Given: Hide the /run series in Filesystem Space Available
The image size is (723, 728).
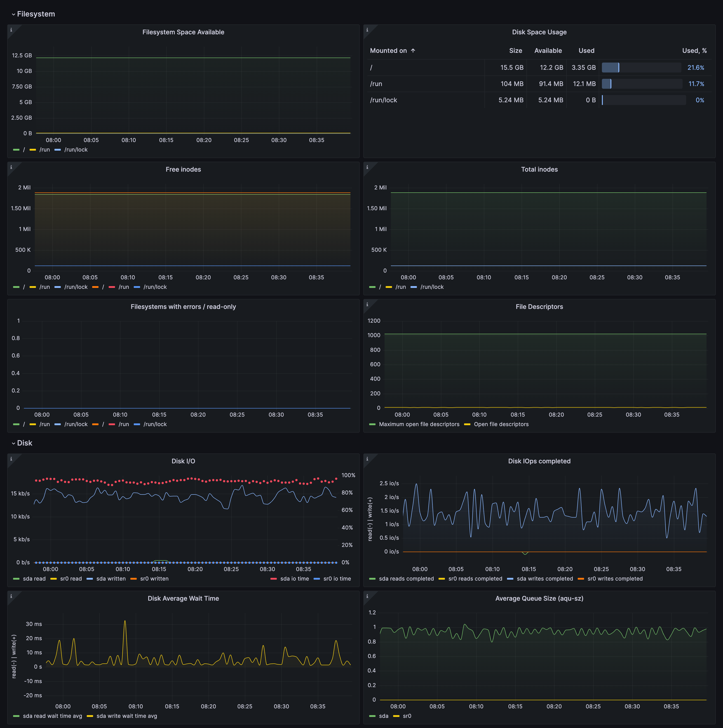Looking at the screenshot, I should pos(45,149).
